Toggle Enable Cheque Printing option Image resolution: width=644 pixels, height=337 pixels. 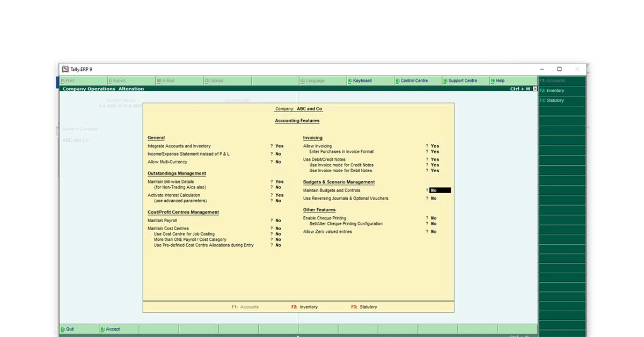(433, 217)
